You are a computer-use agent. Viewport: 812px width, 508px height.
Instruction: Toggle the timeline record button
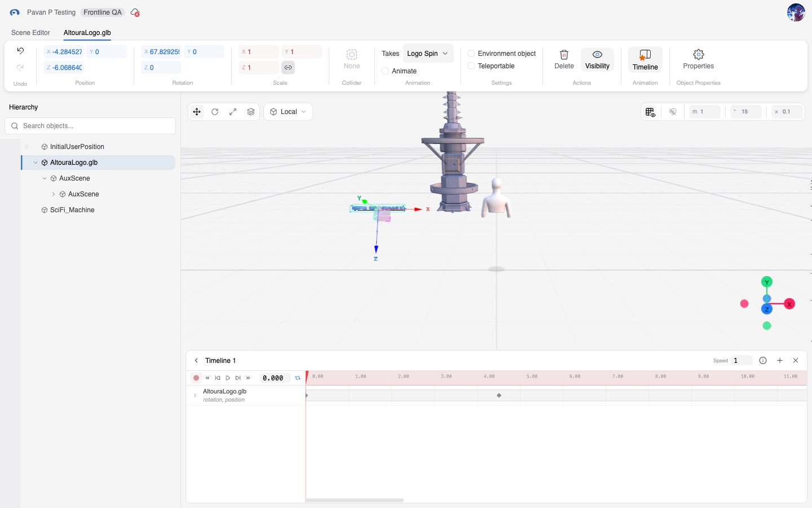[x=196, y=378]
